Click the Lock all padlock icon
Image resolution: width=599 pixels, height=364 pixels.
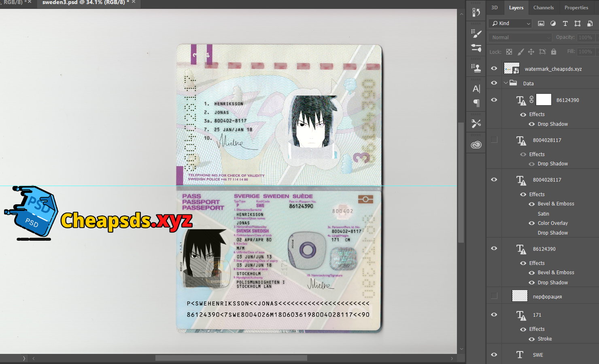(553, 52)
